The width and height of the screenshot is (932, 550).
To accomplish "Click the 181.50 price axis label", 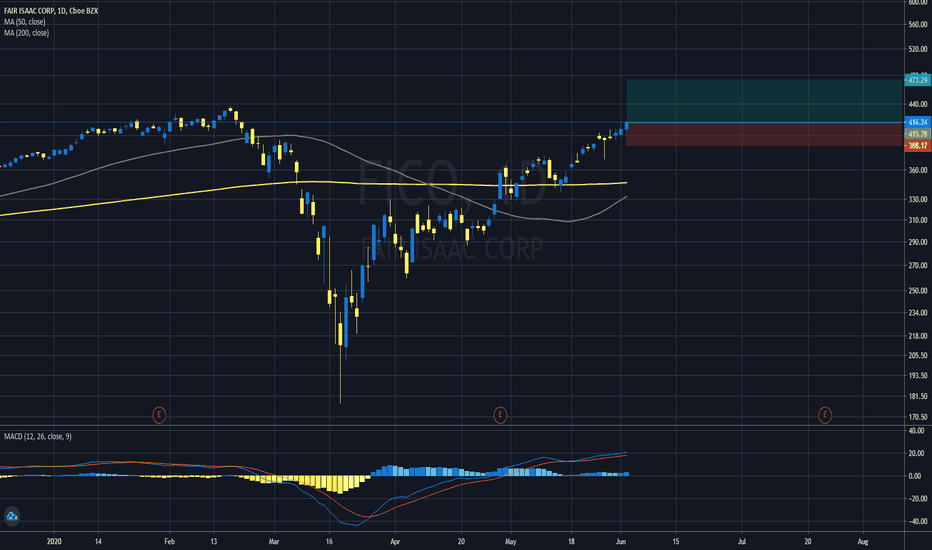I will pos(918,396).
